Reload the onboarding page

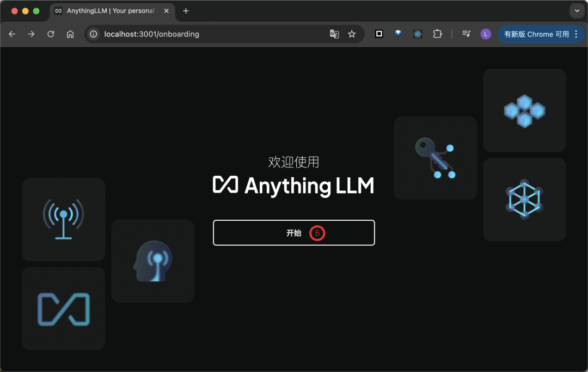(x=51, y=34)
